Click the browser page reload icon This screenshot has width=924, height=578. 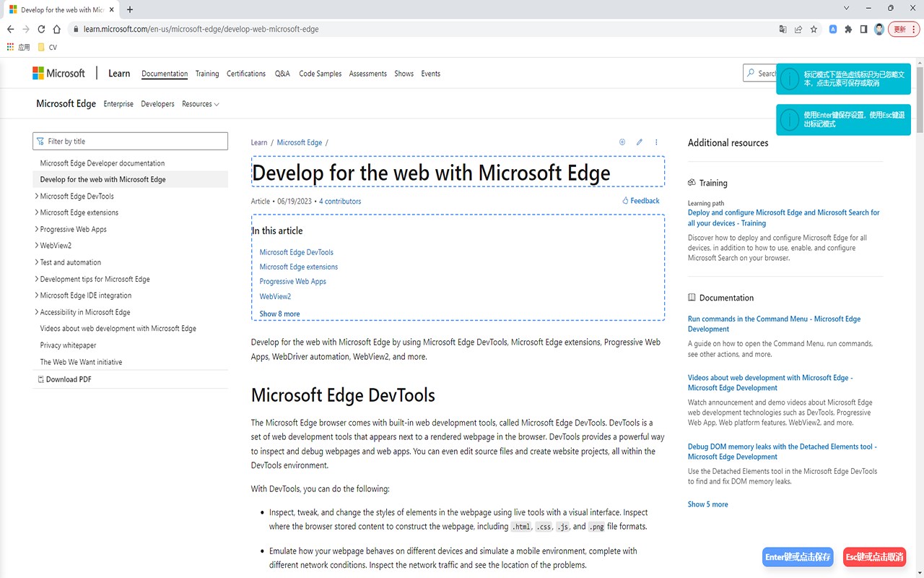point(41,30)
